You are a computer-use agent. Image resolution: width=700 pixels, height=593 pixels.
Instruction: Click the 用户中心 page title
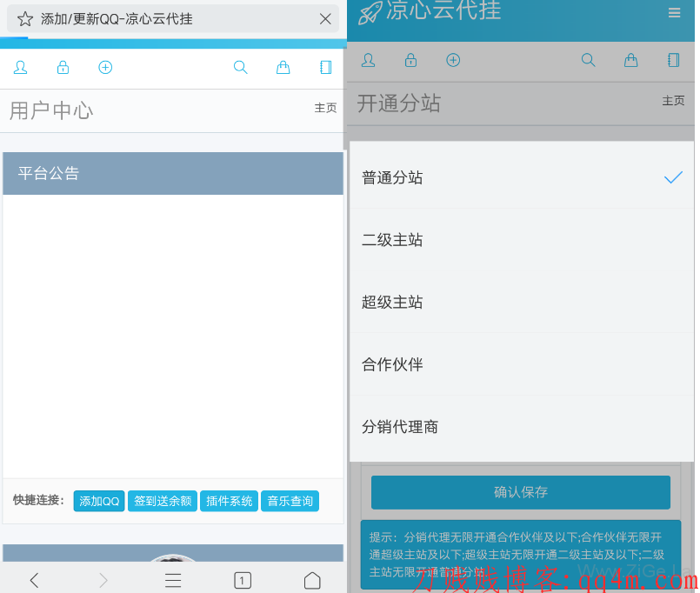51,110
